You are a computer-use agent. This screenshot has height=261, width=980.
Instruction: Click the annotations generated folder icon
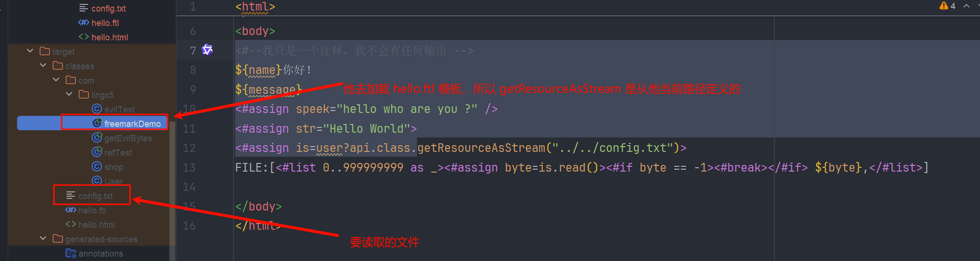[x=71, y=253]
